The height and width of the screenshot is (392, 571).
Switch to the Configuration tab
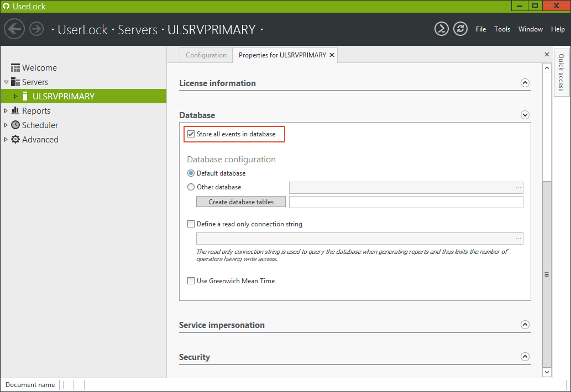point(206,55)
